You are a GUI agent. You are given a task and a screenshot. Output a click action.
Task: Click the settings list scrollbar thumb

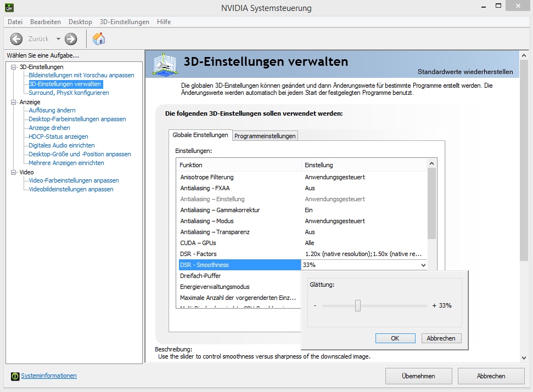click(x=431, y=203)
